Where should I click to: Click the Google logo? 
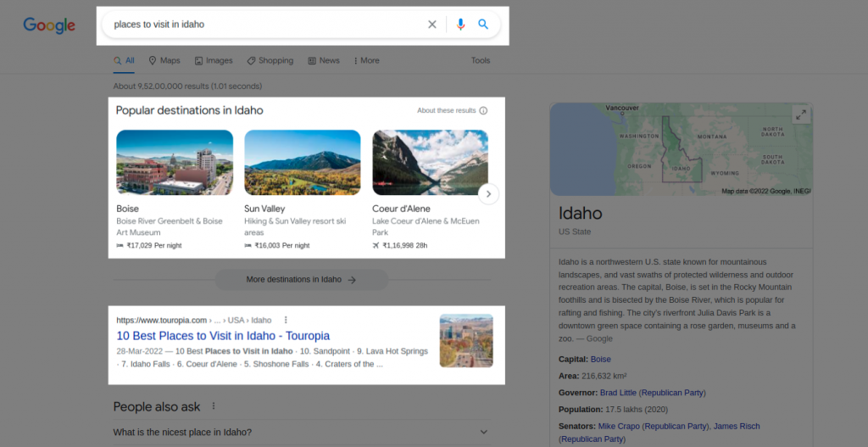tap(48, 25)
